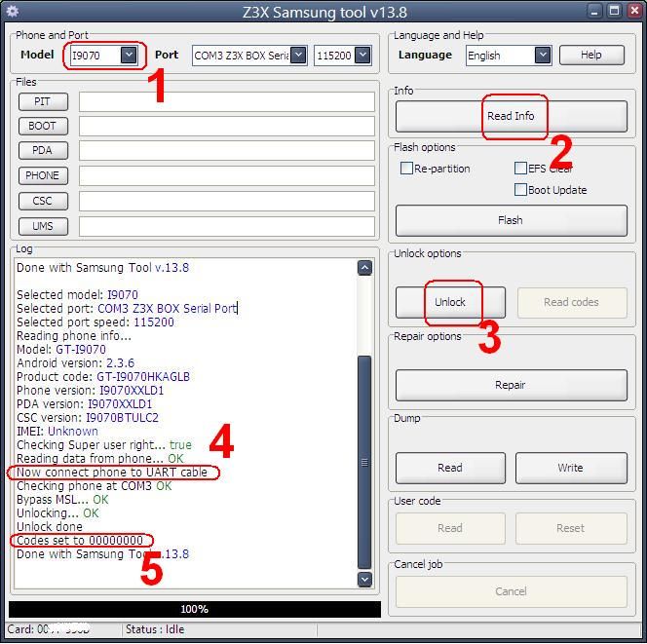The image size is (647, 644).
Task: Click the Help button
Action: point(591,55)
